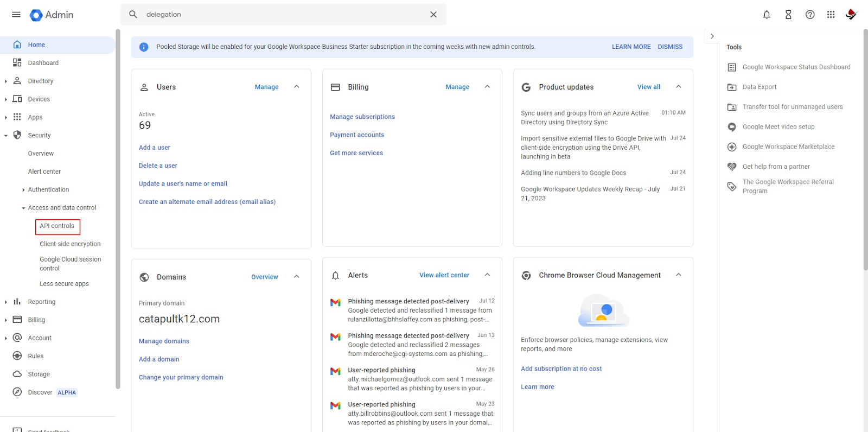The height and width of the screenshot is (432, 868).
Task: Click View alert center link
Action: coord(444,275)
